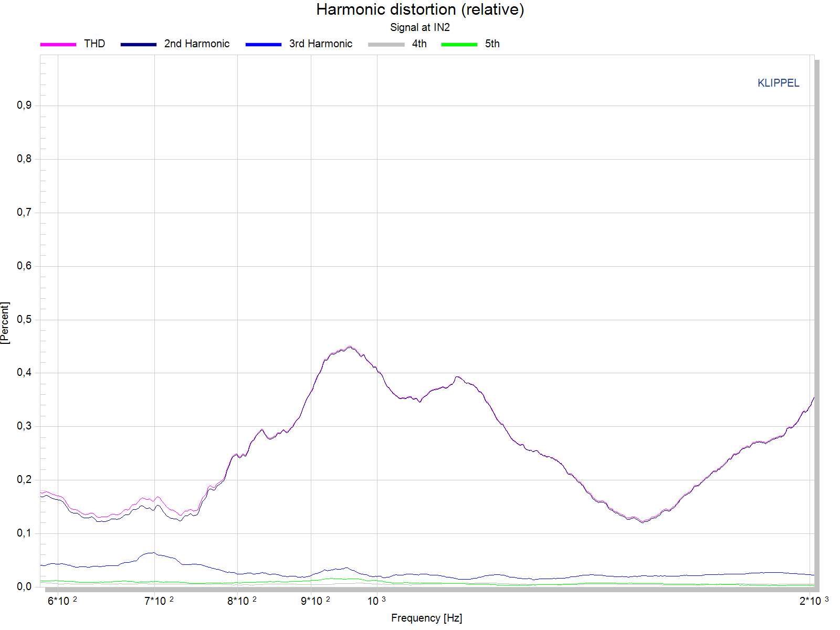The image size is (840, 630).
Task: Click the 10^3 frequency tick label
Action: click(376, 601)
